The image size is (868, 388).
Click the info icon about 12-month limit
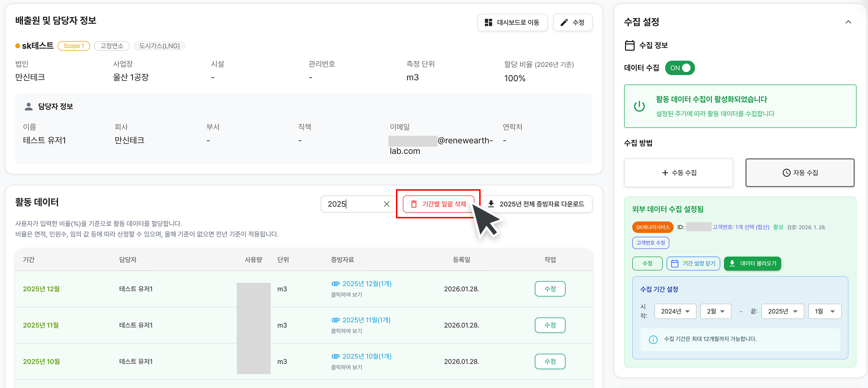(x=653, y=339)
